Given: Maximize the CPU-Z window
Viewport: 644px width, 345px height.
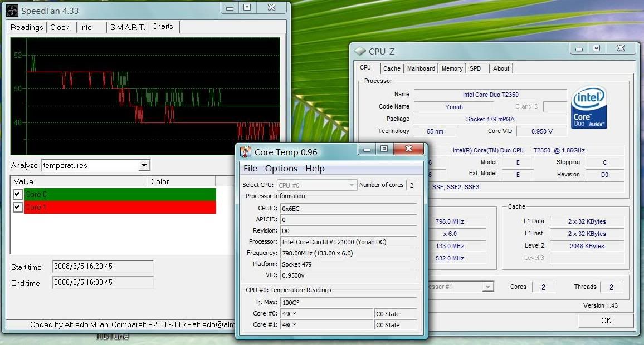Looking at the screenshot, I should tap(596, 48).
